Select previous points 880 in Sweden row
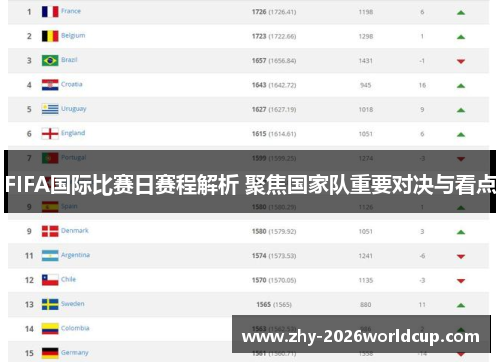Screen dimensions: 500x362 [x=366, y=305]
